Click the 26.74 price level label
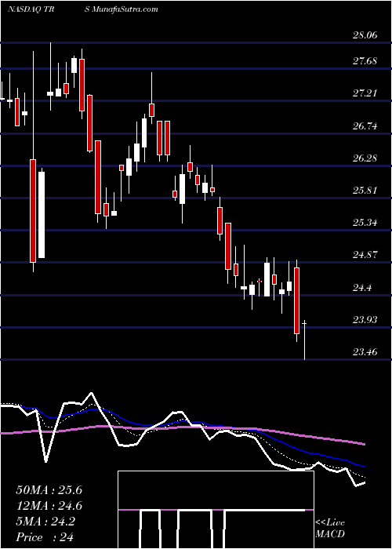Image resolution: width=392 pixels, height=549 pixels. click(365, 126)
